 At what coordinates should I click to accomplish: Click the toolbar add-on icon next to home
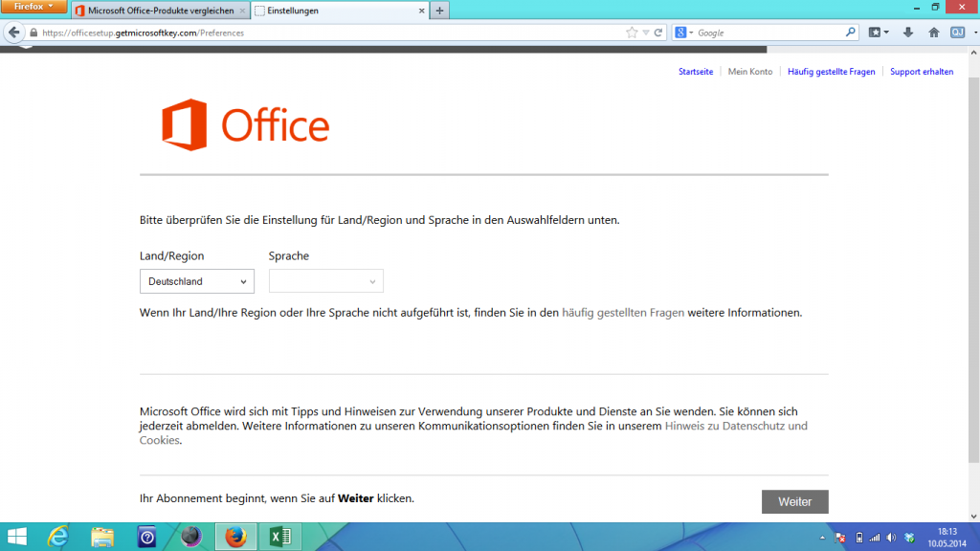point(957,33)
